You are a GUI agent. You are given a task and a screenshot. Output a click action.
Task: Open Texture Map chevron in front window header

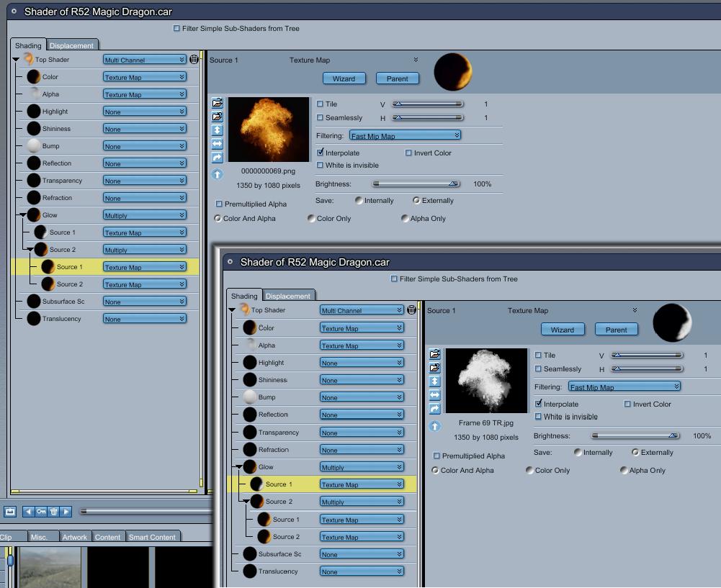(635, 310)
